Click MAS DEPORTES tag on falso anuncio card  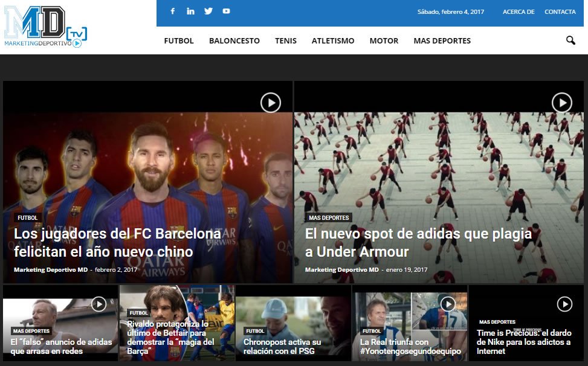(x=31, y=331)
